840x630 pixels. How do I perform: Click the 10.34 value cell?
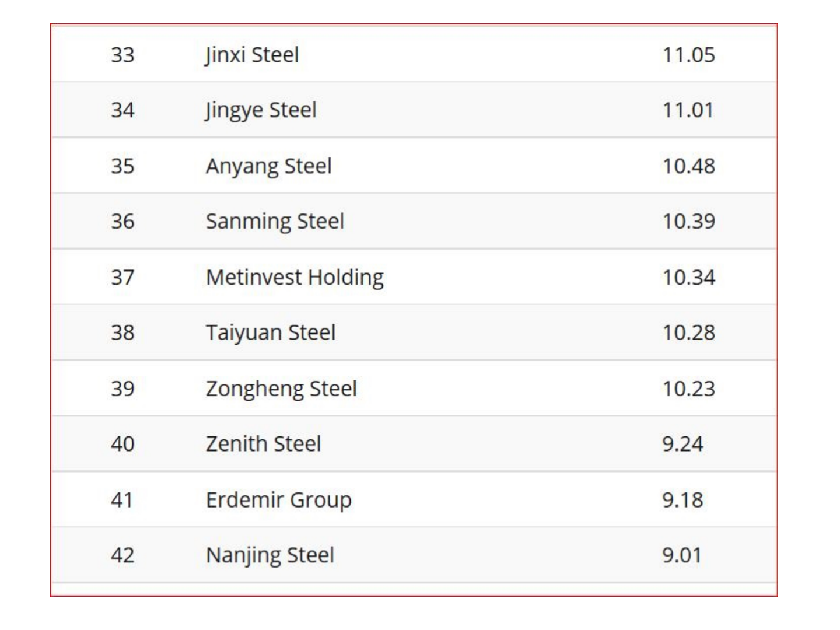[688, 277]
